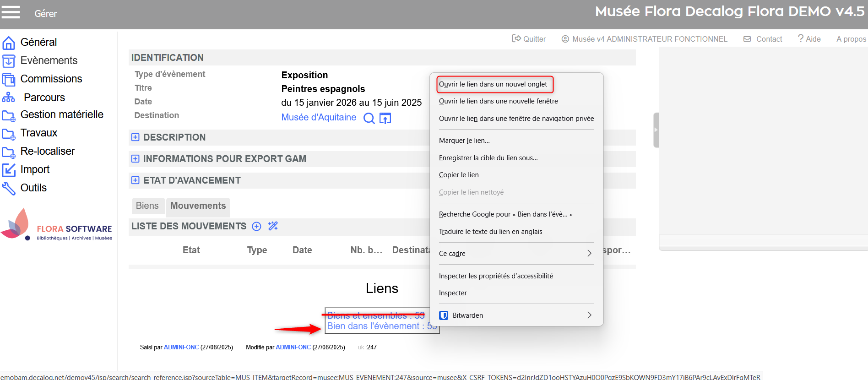The height and width of the screenshot is (380, 868).
Task: Click the add movement plus icon
Action: point(257,226)
